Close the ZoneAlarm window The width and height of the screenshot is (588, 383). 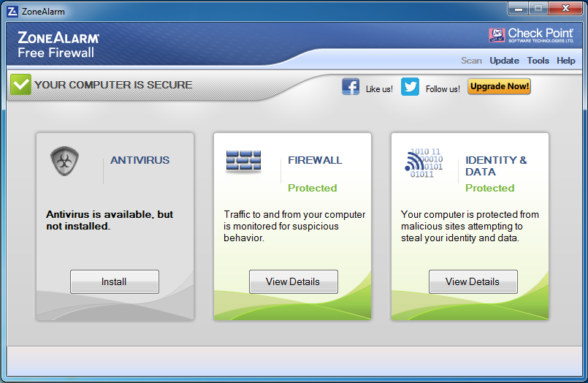565,8
